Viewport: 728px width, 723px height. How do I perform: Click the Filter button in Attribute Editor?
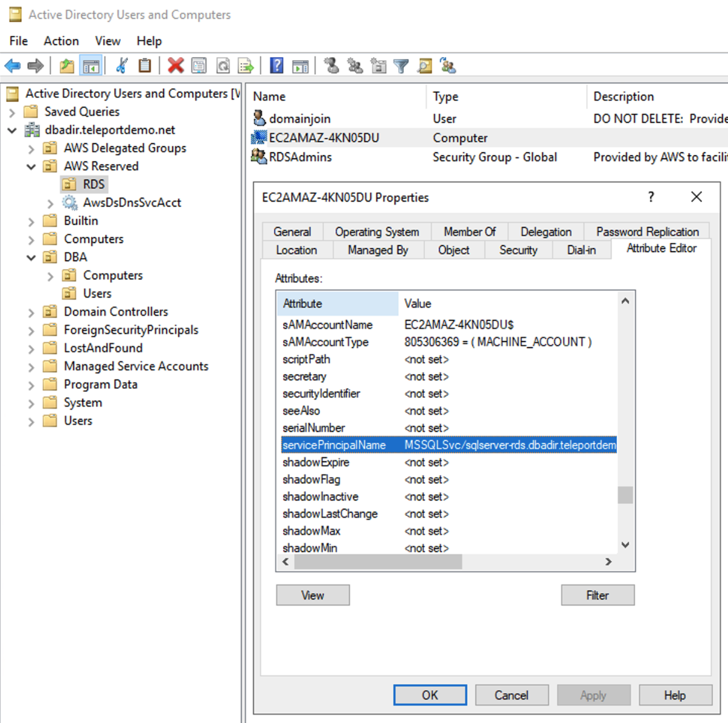pos(597,595)
